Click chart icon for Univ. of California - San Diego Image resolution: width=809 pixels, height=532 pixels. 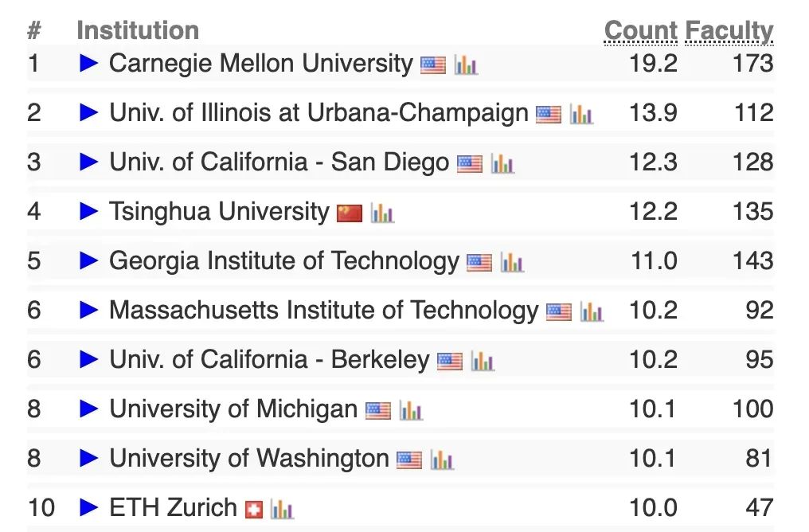click(x=502, y=163)
